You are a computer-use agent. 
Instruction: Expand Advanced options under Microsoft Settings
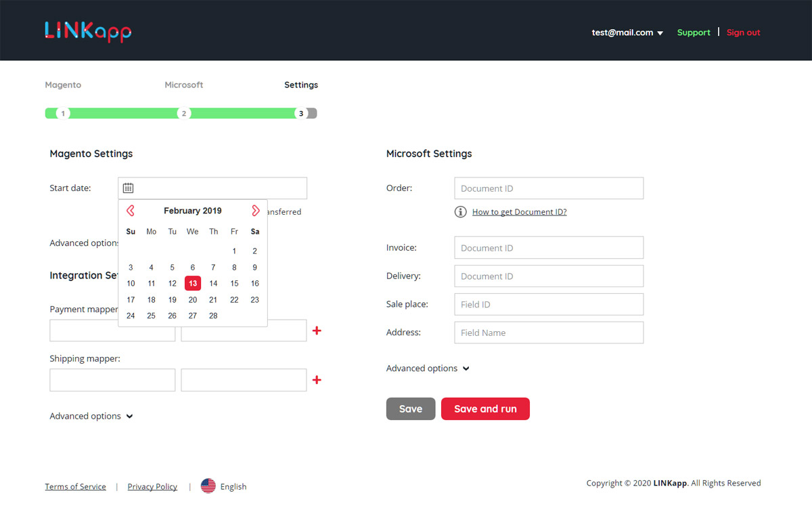pyautogui.click(x=428, y=368)
